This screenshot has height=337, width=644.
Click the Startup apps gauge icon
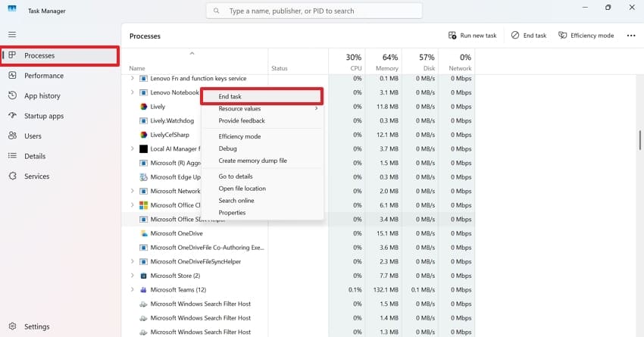12,116
